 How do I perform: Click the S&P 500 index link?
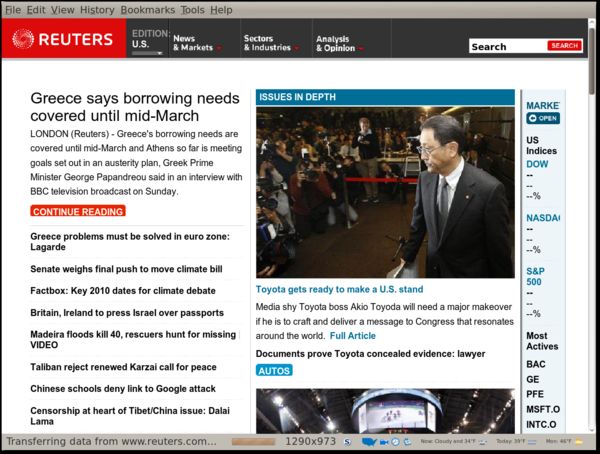535,276
